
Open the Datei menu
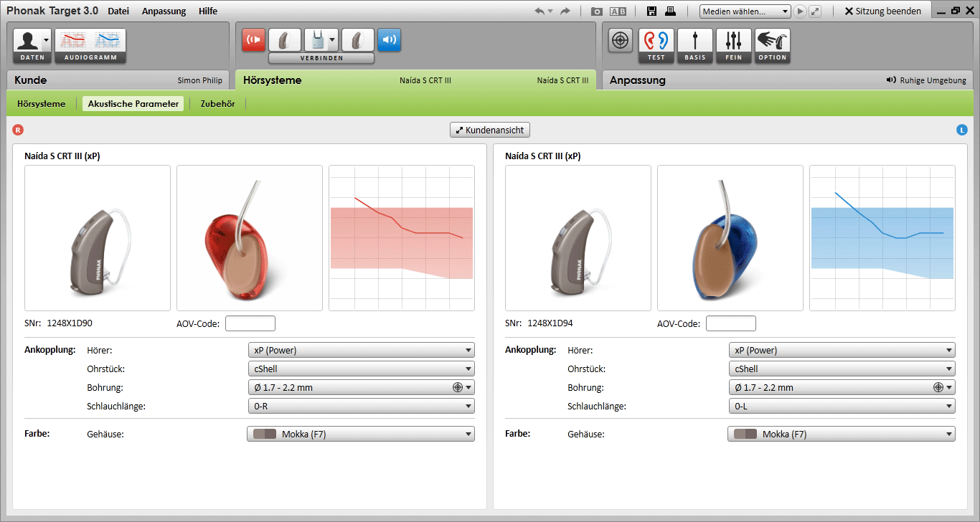(x=118, y=11)
